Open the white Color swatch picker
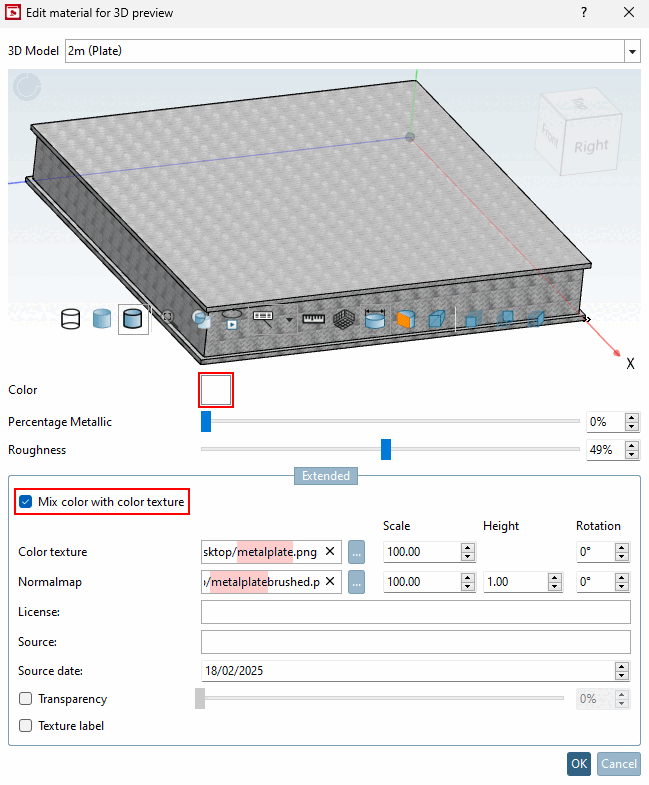Screen dimensions: 649x785 pyautogui.click(x=216, y=390)
